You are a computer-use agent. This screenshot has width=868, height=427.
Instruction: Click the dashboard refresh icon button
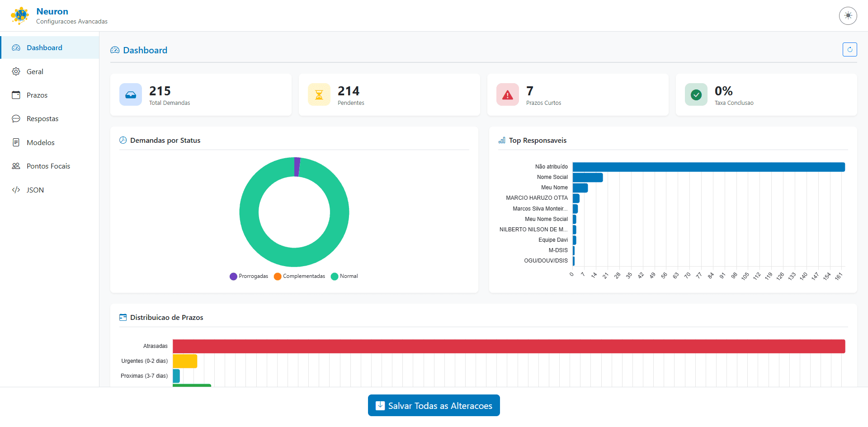tap(849, 50)
